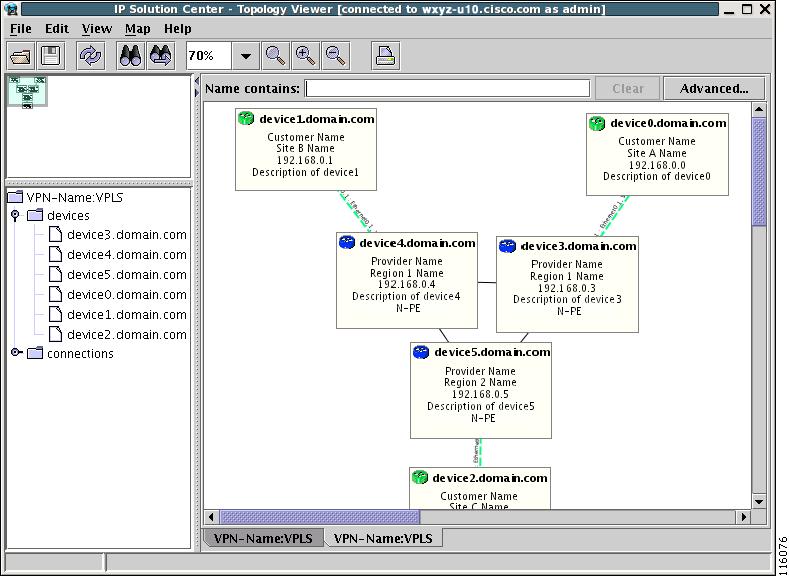The width and height of the screenshot is (789, 576).
Task: Select device0.domain.com in the tree
Action: click(126, 295)
